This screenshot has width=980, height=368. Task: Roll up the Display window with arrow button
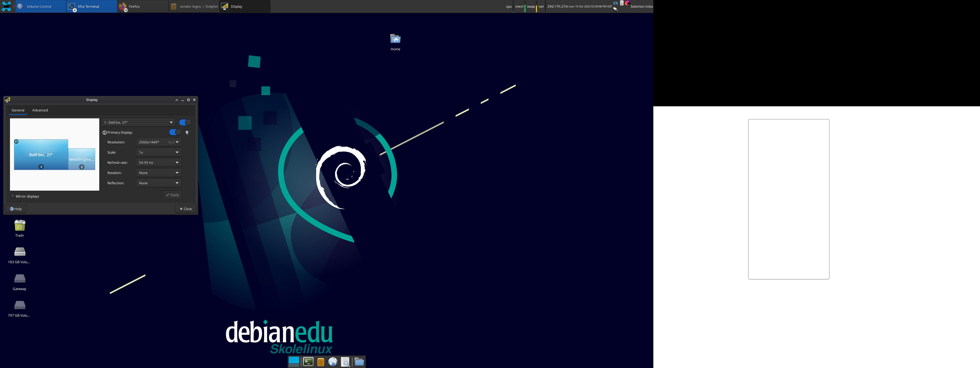pyautogui.click(x=177, y=100)
